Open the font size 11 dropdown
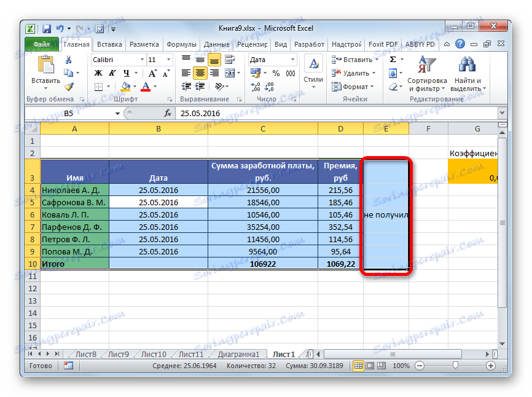532x397 pixels. (168, 60)
